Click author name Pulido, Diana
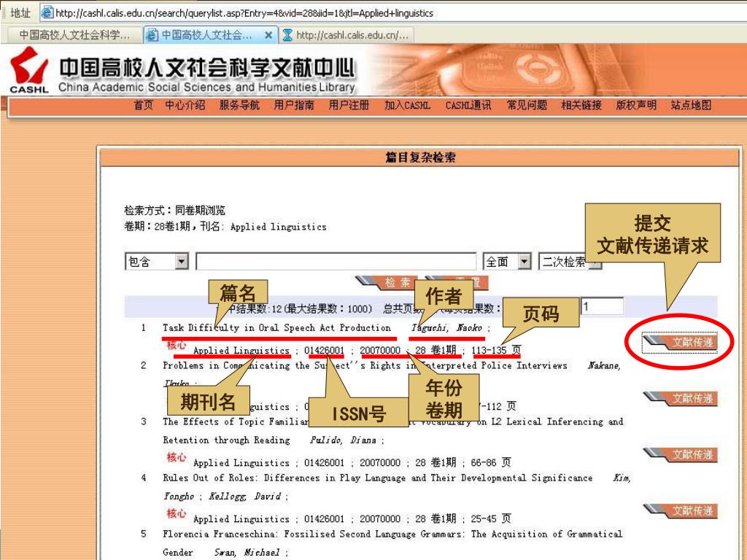The height and width of the screenshot is (560, 747). 344,440
